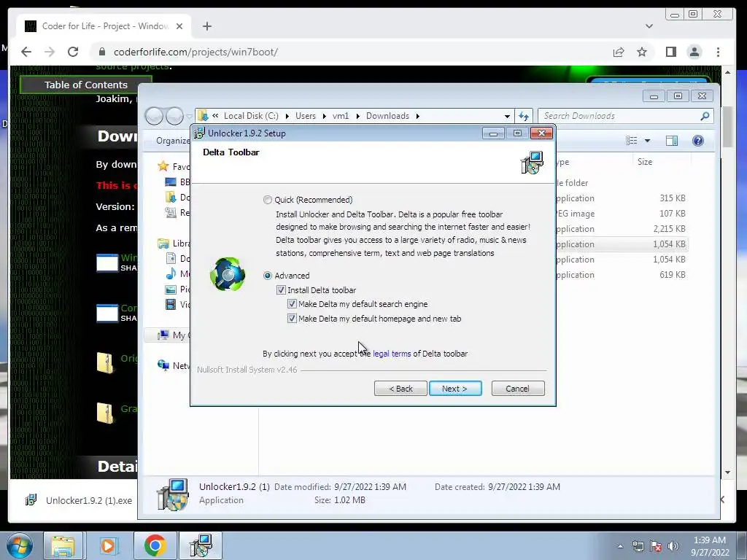
Task: Expand the arrow after Downloads in address bar
Action: (418, 116)
